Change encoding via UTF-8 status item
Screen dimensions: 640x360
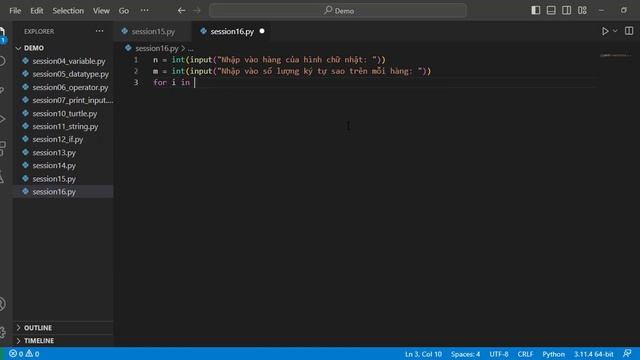coord(499,354)
